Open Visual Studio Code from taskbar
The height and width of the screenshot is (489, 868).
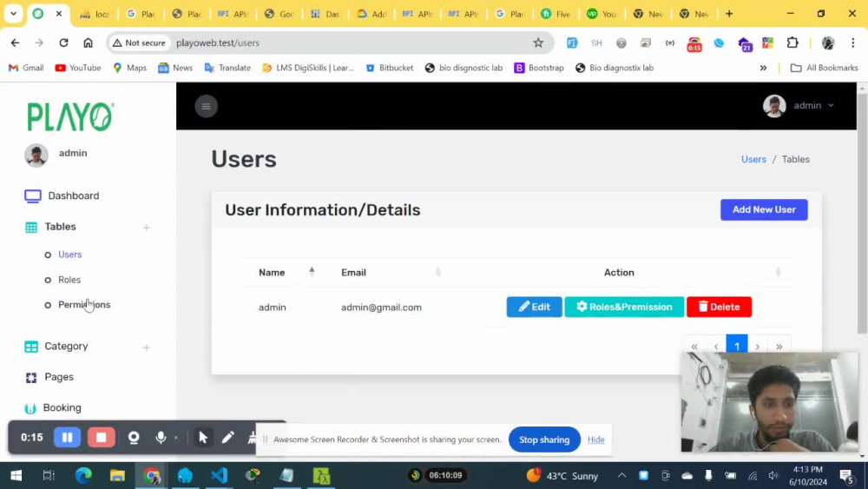(220, 475)
